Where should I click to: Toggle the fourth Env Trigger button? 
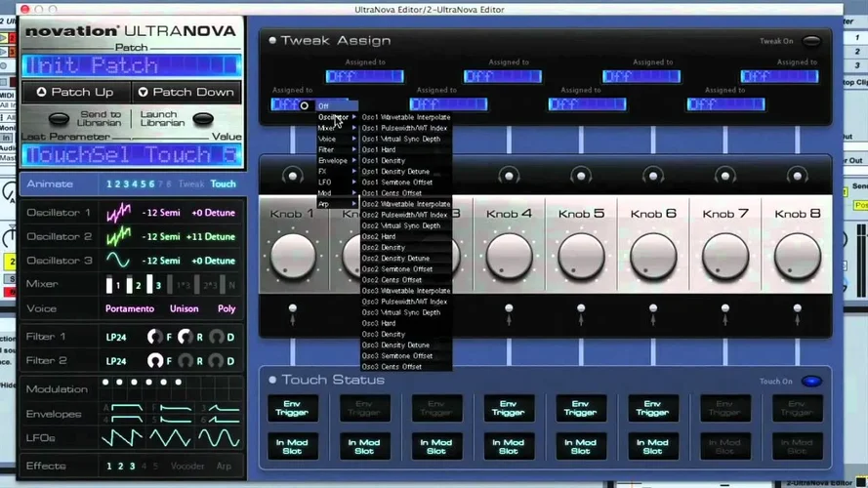coord(509,408)
